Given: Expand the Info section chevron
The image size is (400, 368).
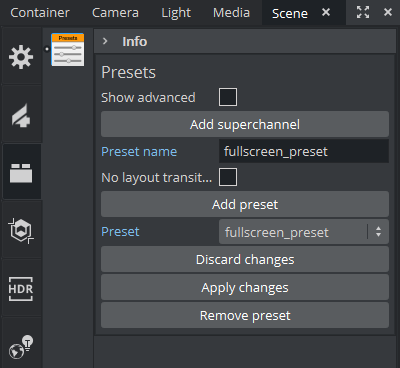Looking at the screenshot, I should tap(105, 41).
